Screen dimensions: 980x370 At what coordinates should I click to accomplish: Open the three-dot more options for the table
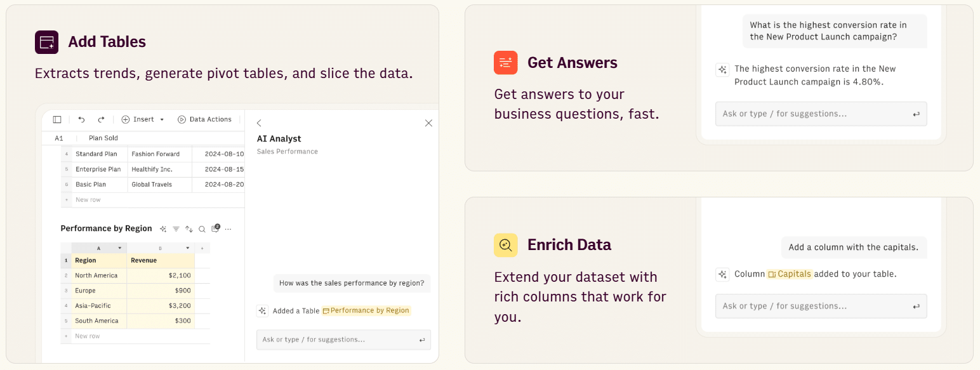point(228,229)
